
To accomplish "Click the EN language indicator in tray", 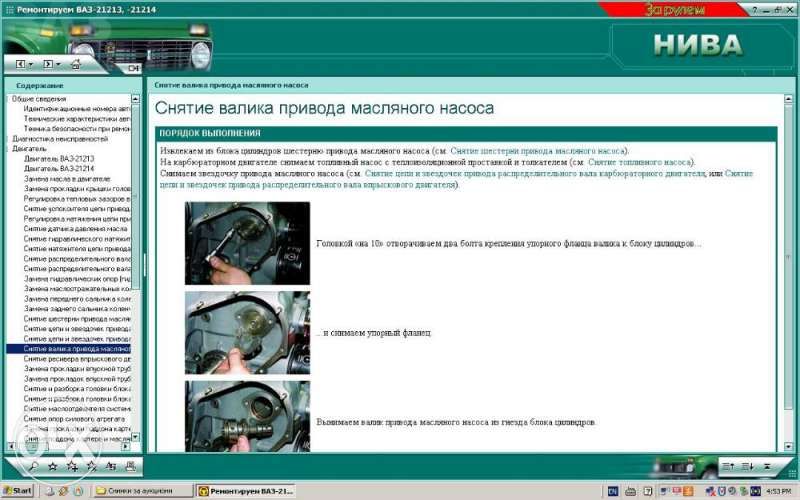I will tap(613, 491).
